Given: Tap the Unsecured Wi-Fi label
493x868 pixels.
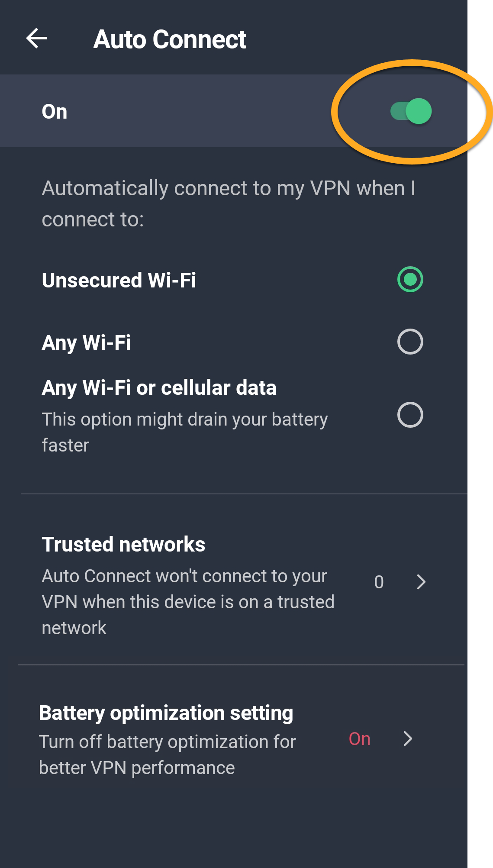Looking at the screenshot, I should [119, 280].
